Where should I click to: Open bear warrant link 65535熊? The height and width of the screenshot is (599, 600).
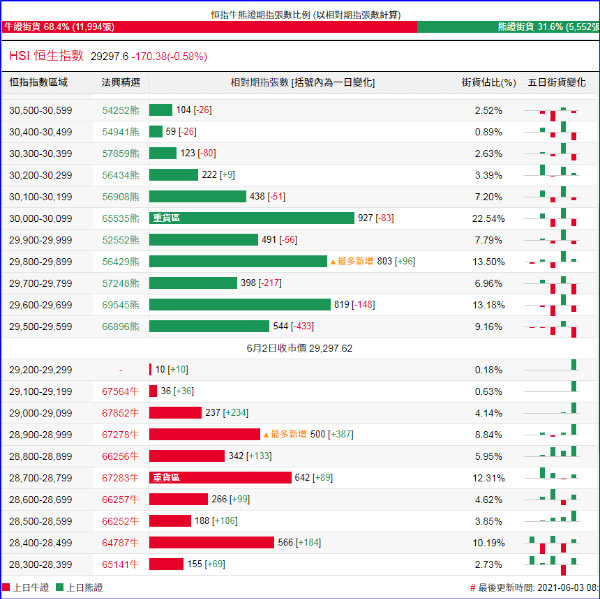(x=121, y=218)
